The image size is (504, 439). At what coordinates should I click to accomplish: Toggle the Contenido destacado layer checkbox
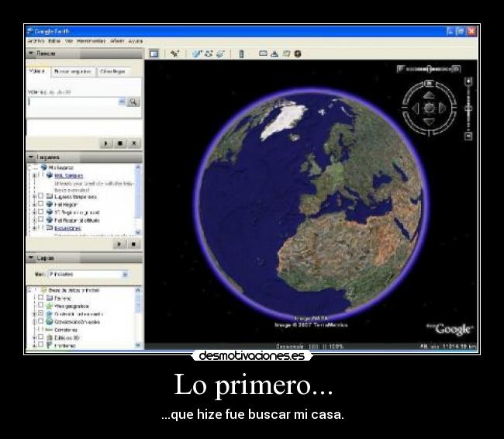pos(41,313)
